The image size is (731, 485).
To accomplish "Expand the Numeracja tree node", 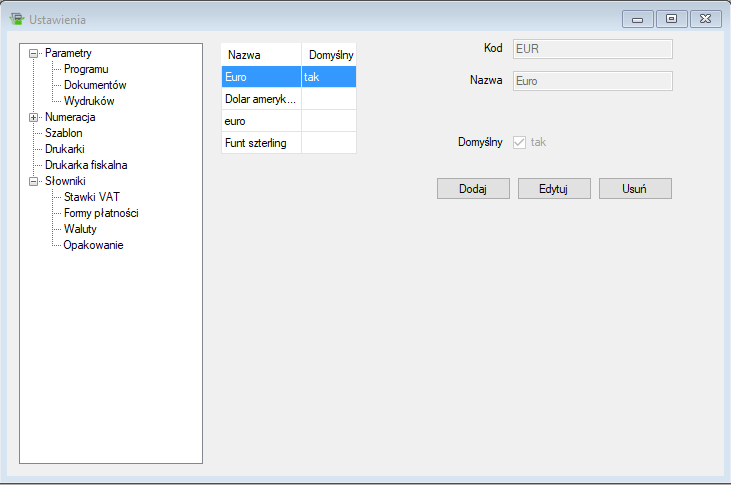I will pyautogui.click(x=34, y=117).
